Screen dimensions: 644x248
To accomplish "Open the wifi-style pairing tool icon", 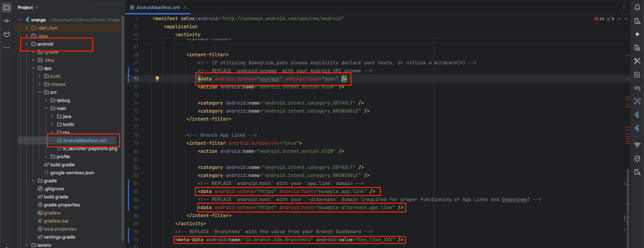I will tap(637, 145).
